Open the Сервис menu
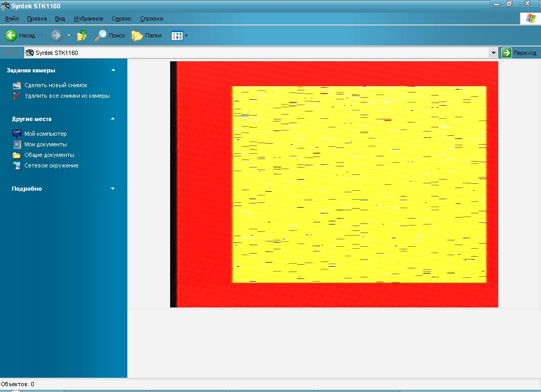The width and height of the screenshot is (541, 392). (122, 18)
